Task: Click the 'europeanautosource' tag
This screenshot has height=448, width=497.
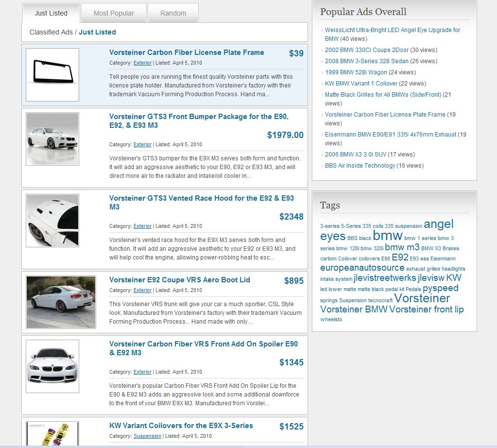Action: point(362,268)
